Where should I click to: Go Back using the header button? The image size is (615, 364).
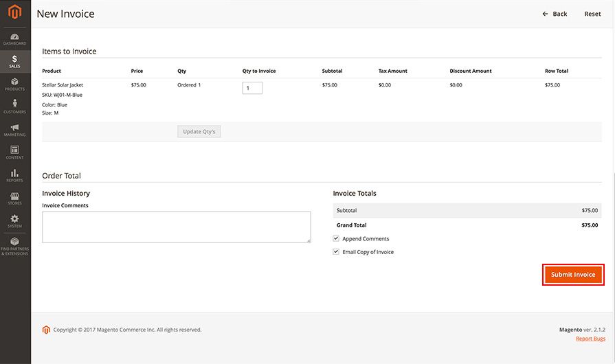(555, 14)
